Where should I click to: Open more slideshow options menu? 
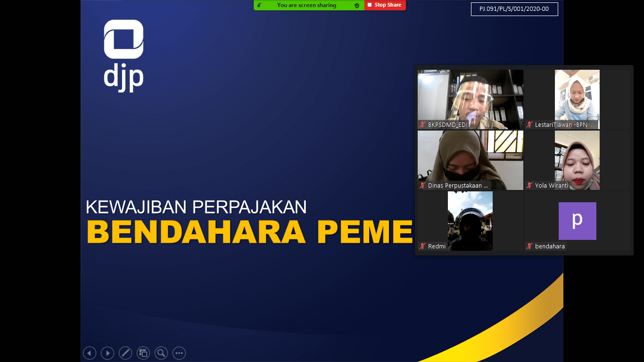(179, 353)
